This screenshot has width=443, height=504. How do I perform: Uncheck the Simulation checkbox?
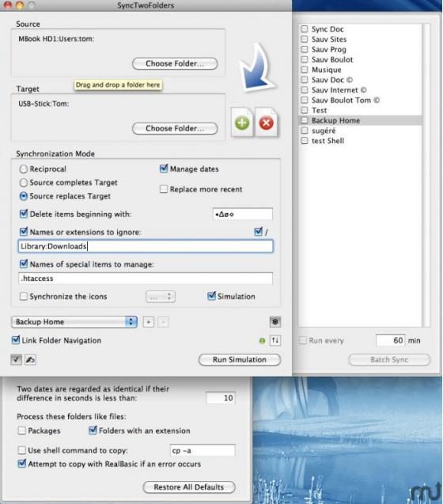pos(211,296)
